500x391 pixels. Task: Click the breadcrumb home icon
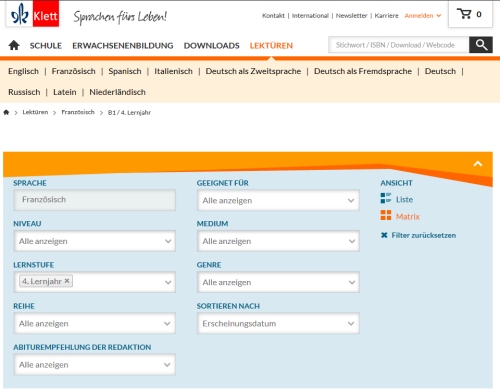tap(6, 112)
